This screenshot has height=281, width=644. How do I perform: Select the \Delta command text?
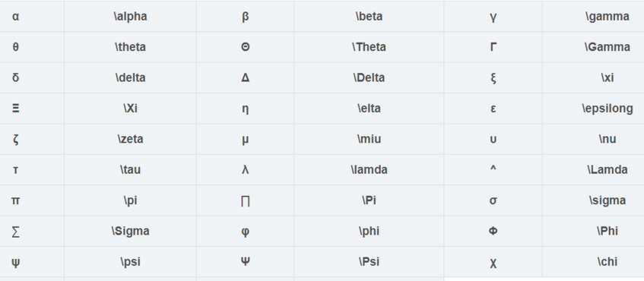click(369, 77)
